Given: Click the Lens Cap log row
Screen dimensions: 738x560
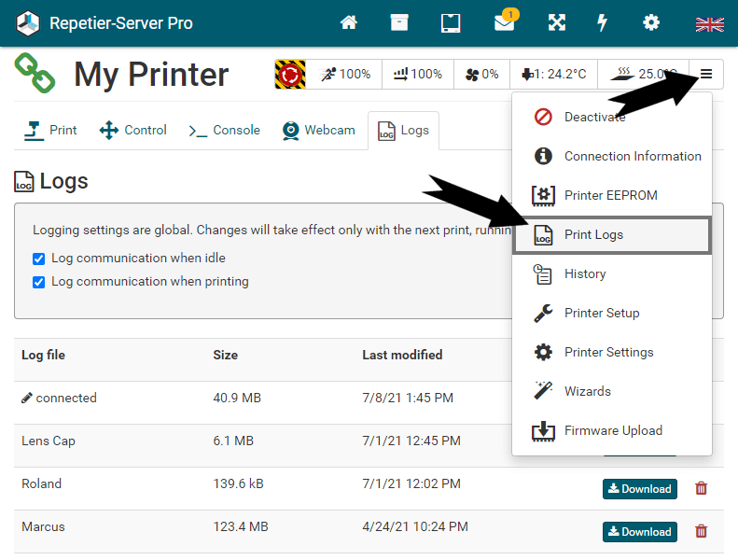Looking at the screenshot, I should tap(49, 441).
